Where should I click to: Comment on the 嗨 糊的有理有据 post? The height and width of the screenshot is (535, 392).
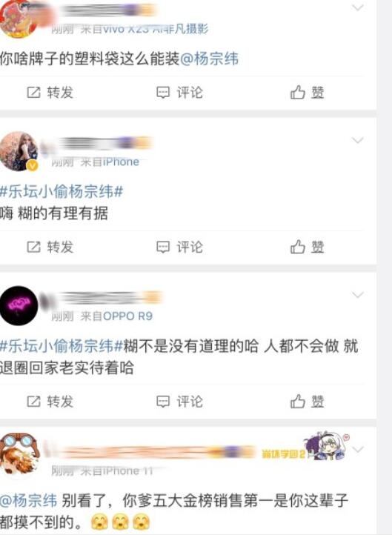tap(179, 247)
